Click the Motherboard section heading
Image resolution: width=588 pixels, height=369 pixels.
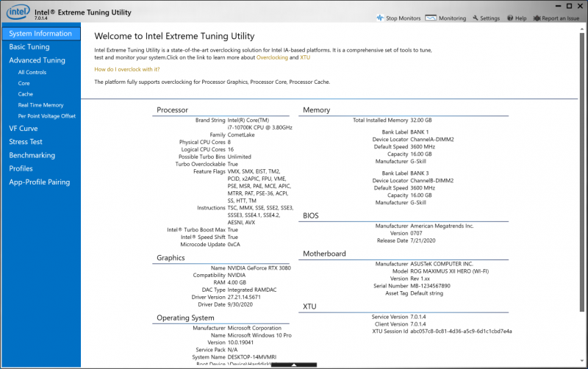[x=324, y=254]
